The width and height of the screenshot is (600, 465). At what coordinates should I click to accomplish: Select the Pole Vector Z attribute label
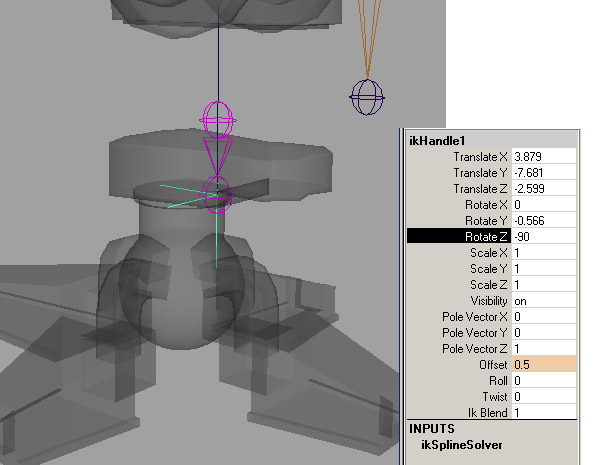click(x=474, y=349)
